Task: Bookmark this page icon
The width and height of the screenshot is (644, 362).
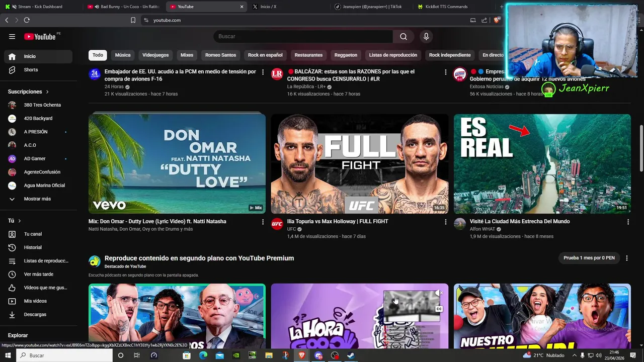Action: 133,20
